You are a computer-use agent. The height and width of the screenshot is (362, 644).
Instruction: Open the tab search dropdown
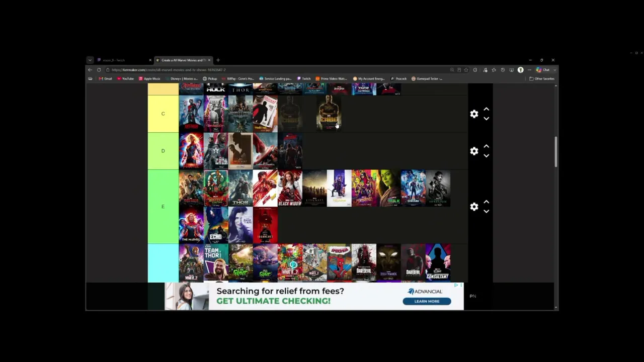point(90,60)
